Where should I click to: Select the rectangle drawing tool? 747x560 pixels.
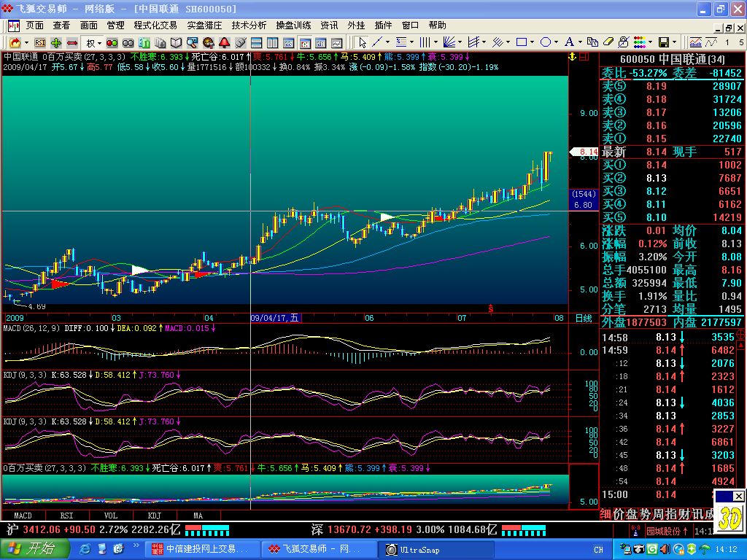click(x=522, y=42)
